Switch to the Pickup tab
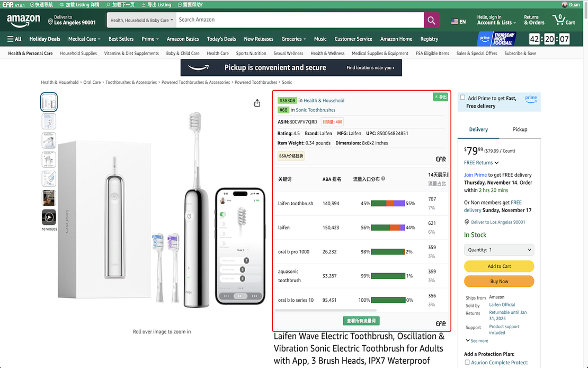The height and width of the screenshot is (368, 588). tap(520, 129)
